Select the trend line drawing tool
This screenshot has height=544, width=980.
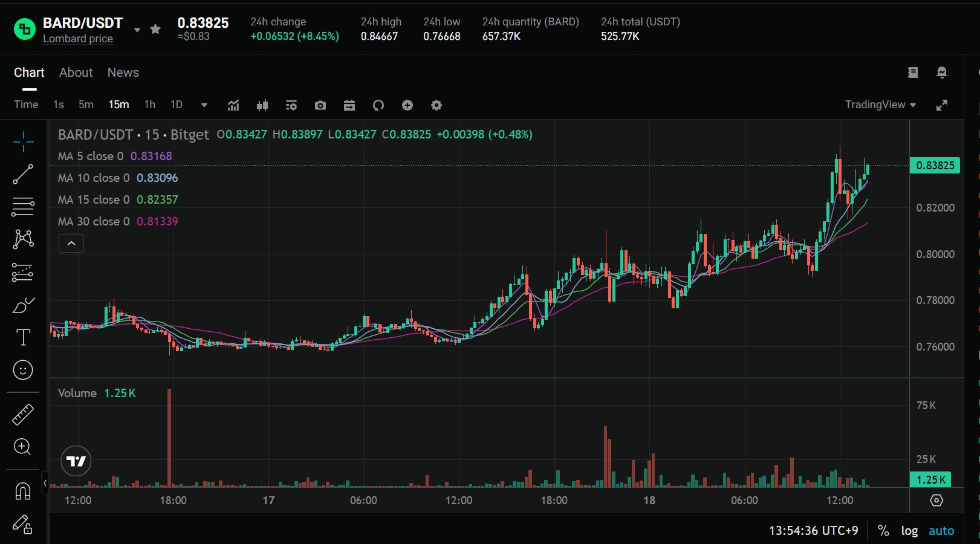click(x=23, y=174)
